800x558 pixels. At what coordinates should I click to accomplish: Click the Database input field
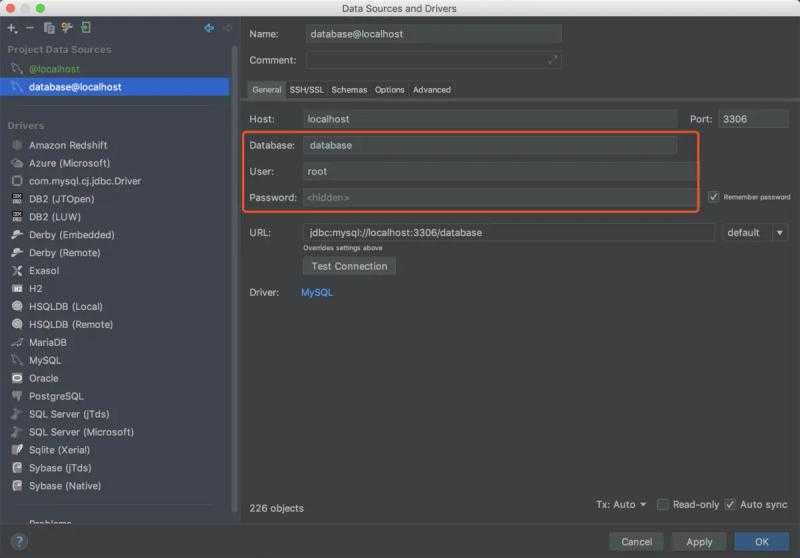coord(490,146)
